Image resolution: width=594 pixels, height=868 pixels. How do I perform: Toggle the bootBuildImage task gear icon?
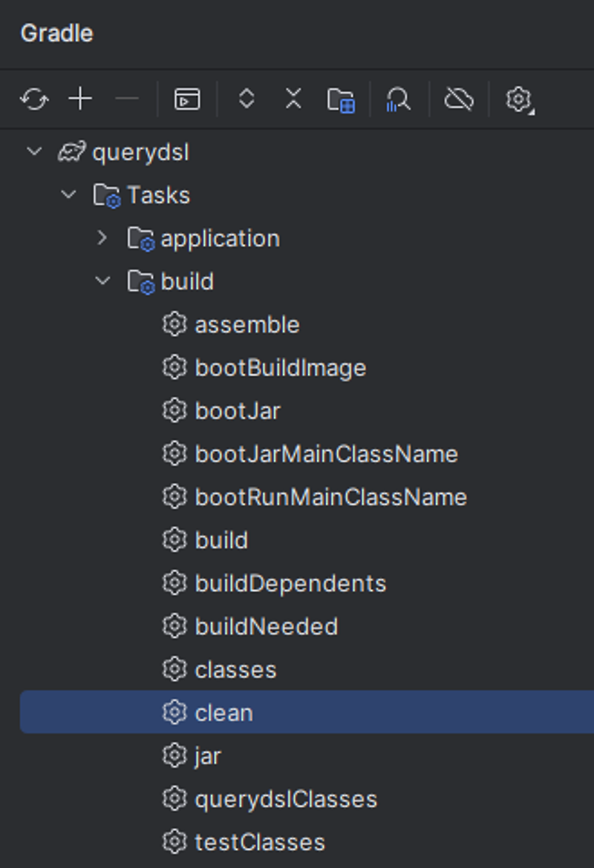(174, 367)
